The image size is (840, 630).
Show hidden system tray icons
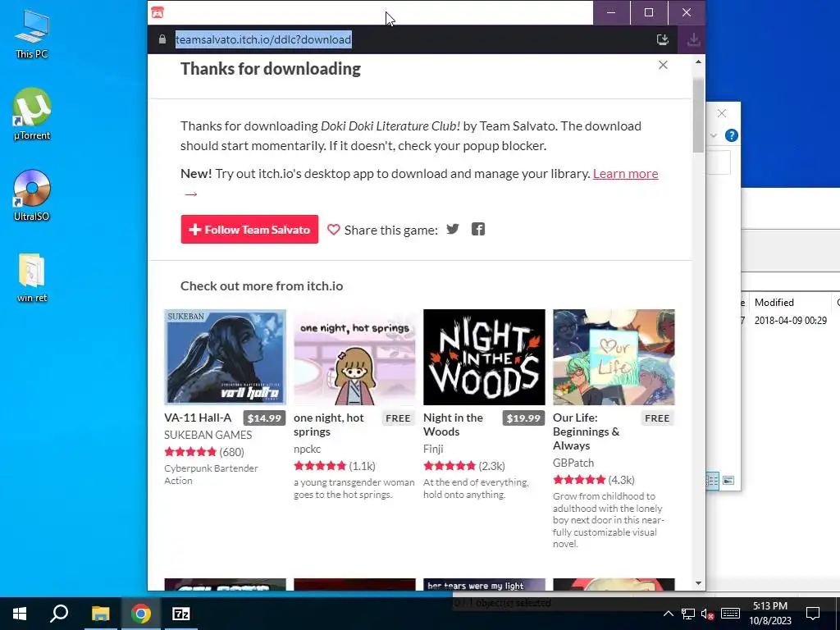[668, 614]
